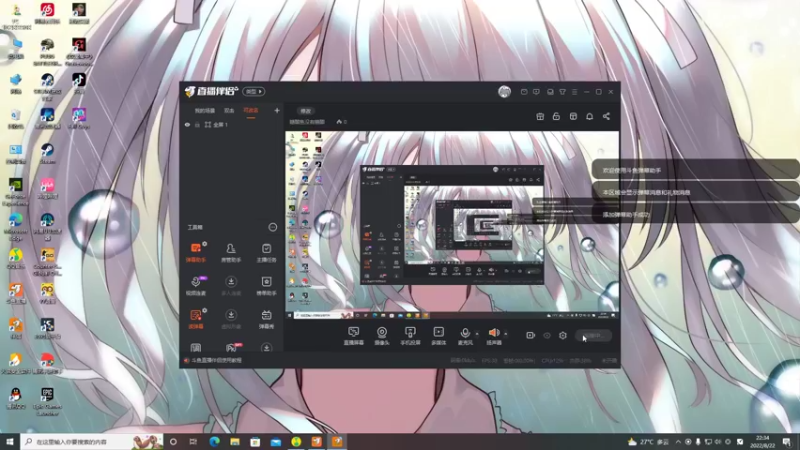Click the Windows search box on the taskbar
Image resolution: width=800 pixels, height=450 pixels.
click(92, 442)
